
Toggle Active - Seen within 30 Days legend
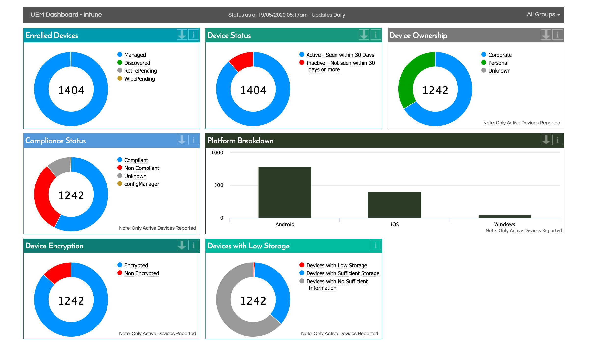click(x=337, y=55)
